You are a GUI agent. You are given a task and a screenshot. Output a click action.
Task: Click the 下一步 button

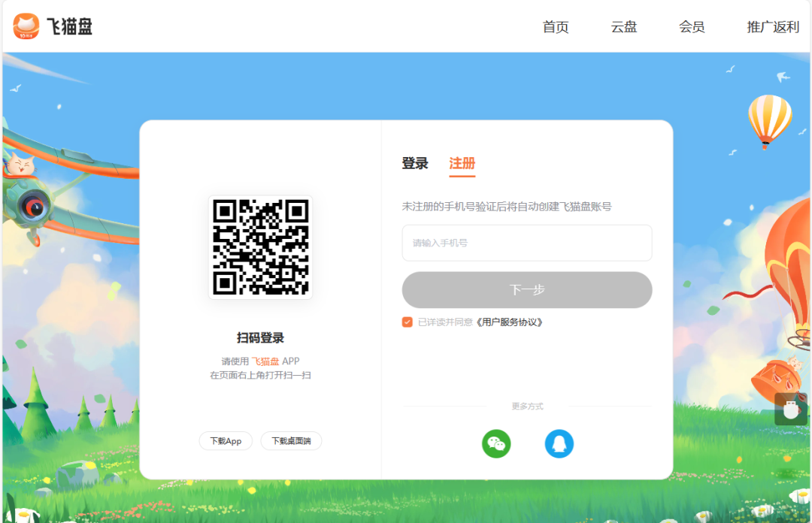click(526, 290)
